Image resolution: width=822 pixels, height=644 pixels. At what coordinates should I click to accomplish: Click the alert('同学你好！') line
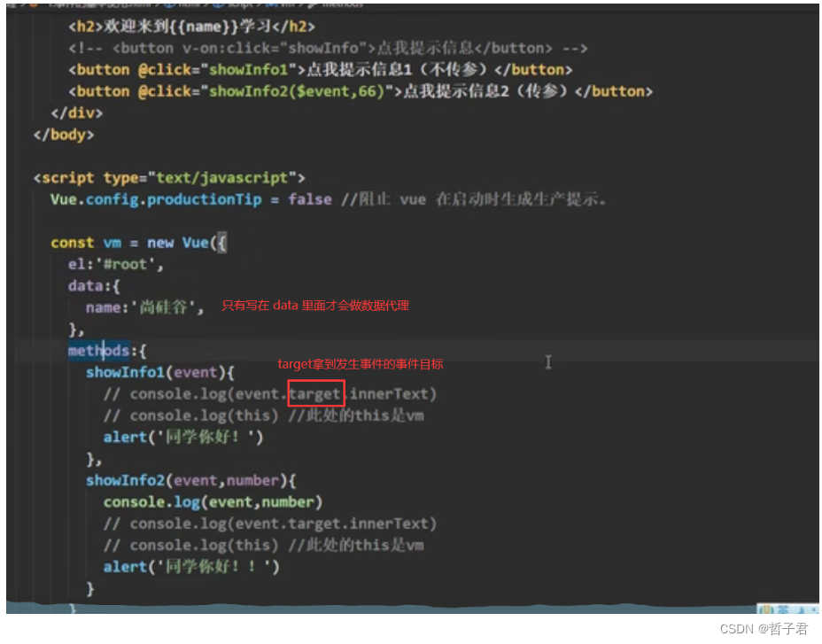pos(183,437)
